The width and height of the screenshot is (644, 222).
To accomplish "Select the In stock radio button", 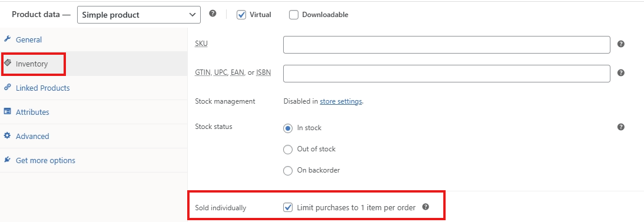I will click(288, 128).
